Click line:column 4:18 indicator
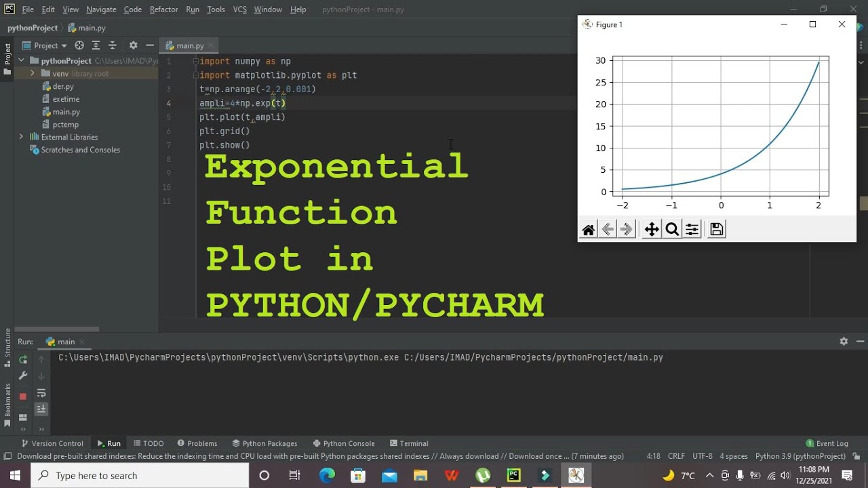Screen dimensions: 868x488 pos(654,456)
